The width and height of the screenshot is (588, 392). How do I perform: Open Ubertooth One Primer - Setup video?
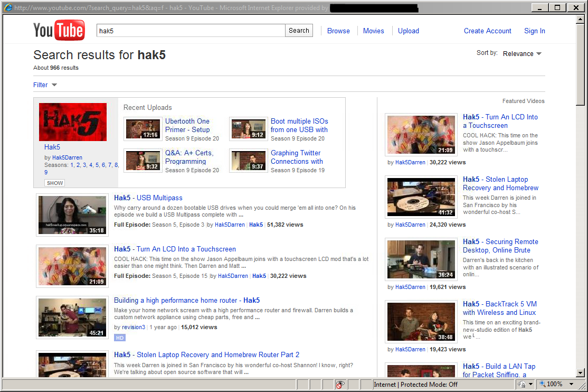pyautogui.click(x=187, y=125)
